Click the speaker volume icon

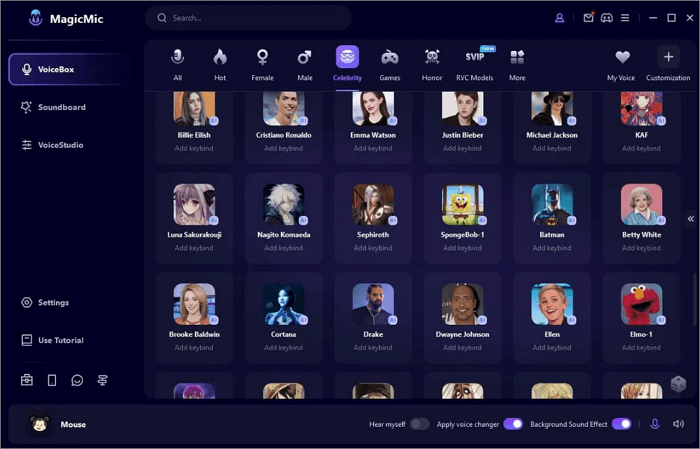pos(678,424)
